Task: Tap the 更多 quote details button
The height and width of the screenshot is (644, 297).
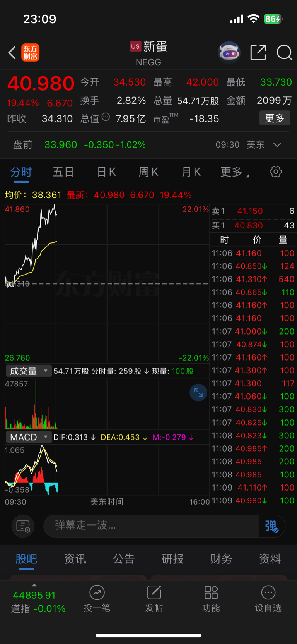Action: [x=275, y=118]
